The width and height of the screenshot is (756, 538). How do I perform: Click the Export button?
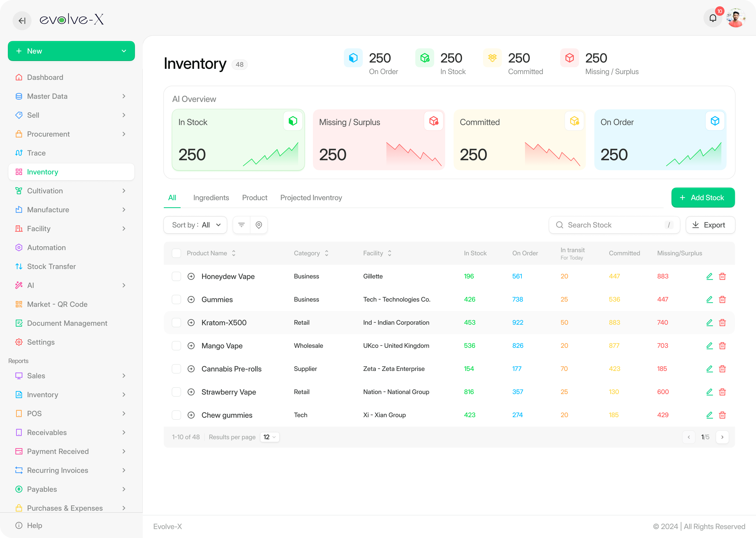(710, 225)
